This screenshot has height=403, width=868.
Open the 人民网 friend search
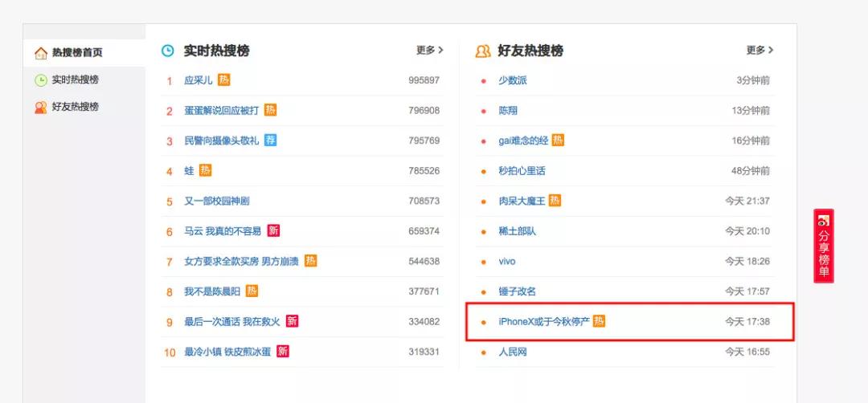tap(513, 352)
